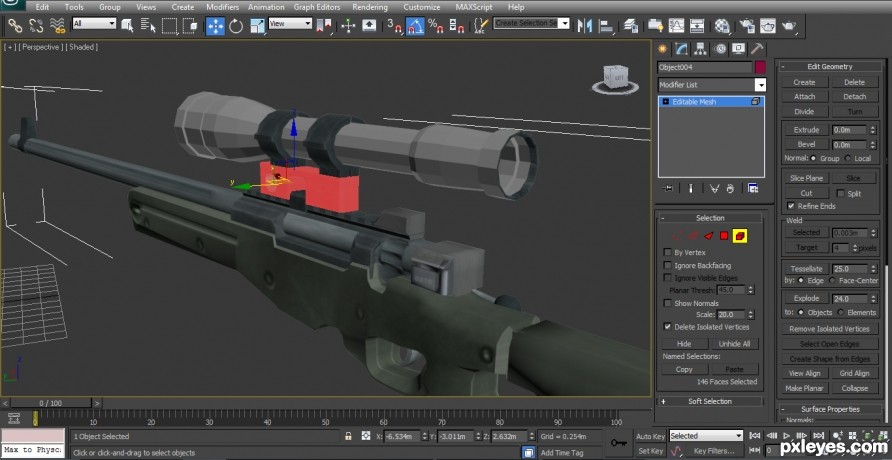Click the Attach button
Screen dimensions: 892x460
tap(804, 97)
